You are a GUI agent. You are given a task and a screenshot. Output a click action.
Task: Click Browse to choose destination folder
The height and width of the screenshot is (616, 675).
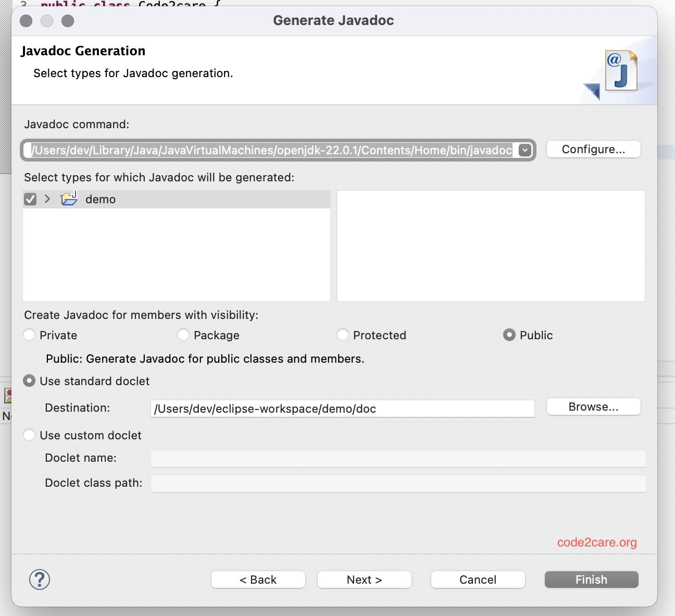pos(593,406)
